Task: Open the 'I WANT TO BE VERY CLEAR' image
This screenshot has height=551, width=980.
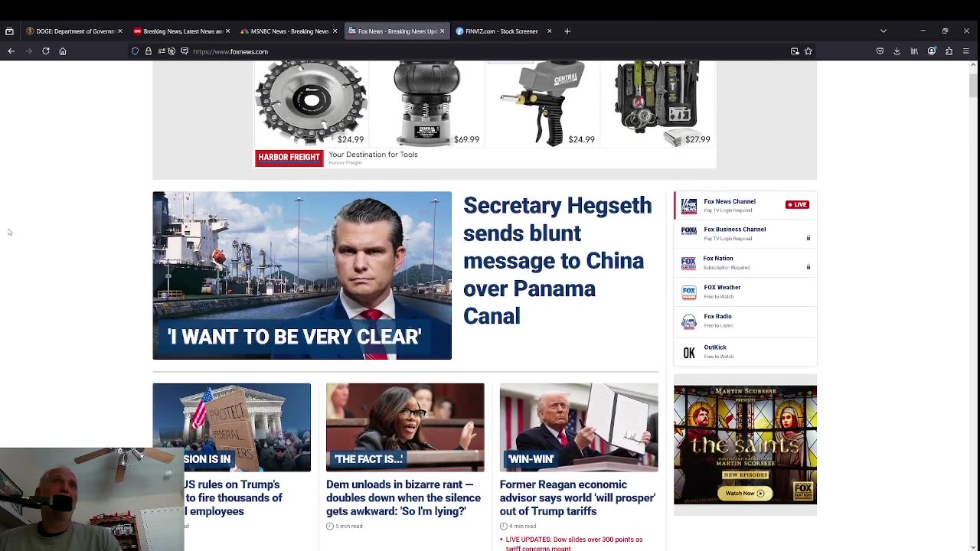Action: click(302, 275)
